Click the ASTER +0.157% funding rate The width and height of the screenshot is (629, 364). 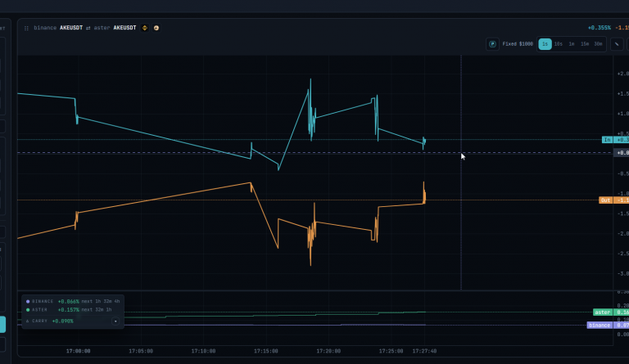68,310
